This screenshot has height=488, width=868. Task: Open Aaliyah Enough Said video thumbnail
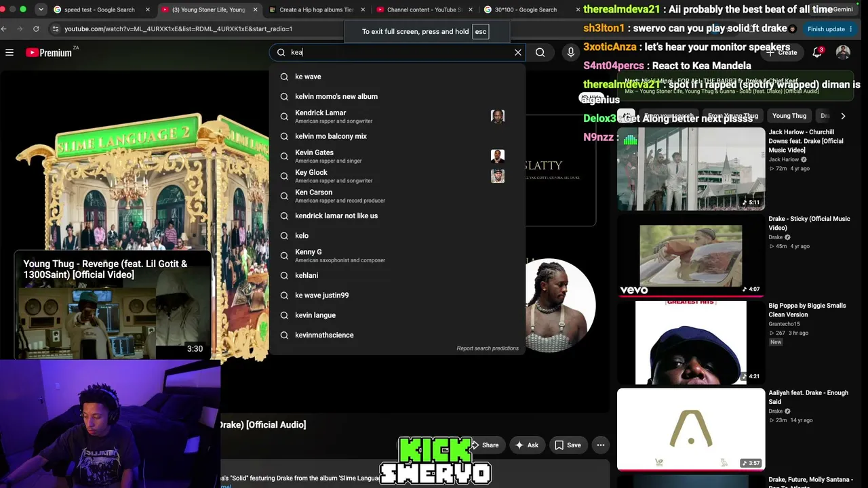(691, 430)
